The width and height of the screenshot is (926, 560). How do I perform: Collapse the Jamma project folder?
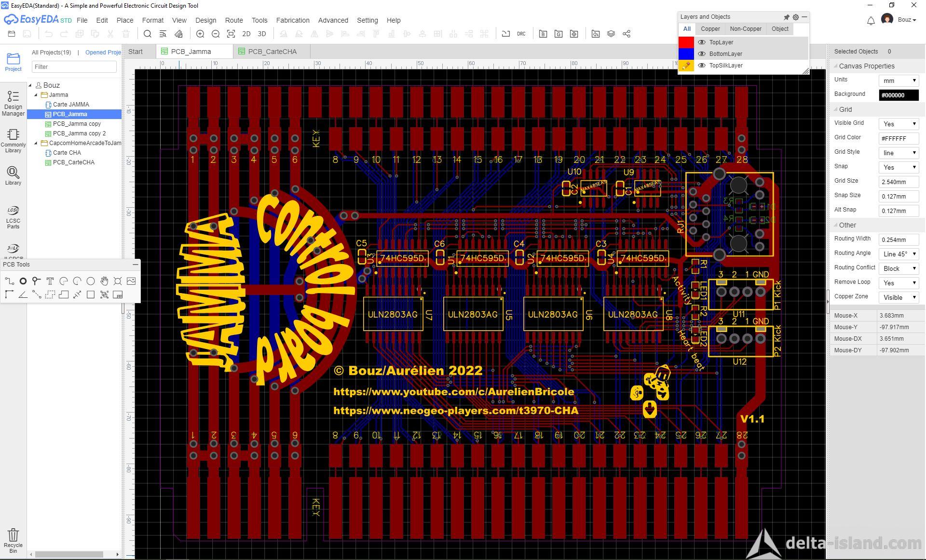pos(36,95)
